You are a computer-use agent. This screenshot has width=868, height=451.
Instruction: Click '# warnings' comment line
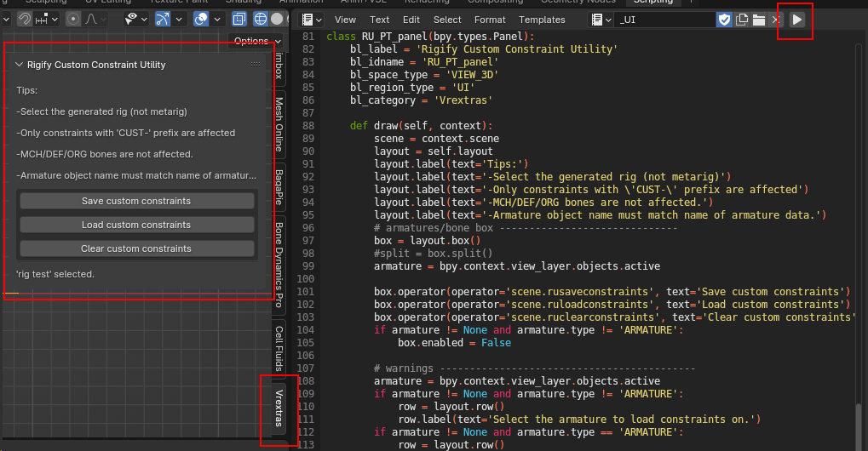pos(534,368)
